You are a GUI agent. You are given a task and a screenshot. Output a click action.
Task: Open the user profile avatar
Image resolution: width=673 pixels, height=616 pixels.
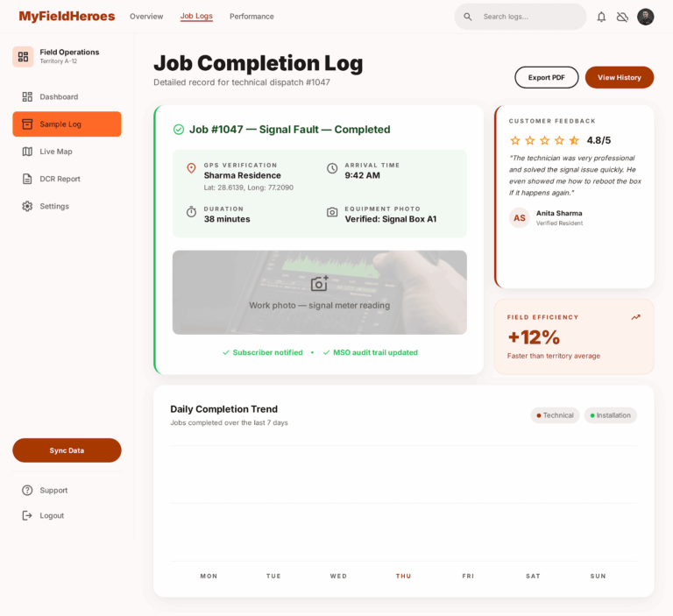[645, 17]
